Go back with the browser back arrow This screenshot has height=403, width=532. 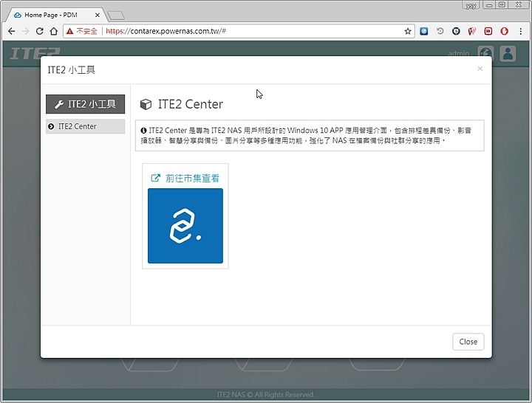tap(12, 31)
